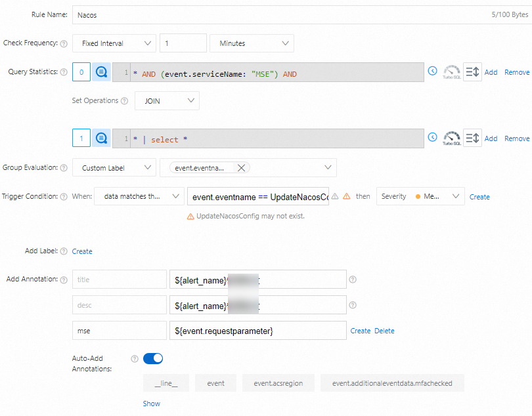The height and width of the screenshot is (416, 532).
Task: Select query tab 0
Action: point(81,72)
